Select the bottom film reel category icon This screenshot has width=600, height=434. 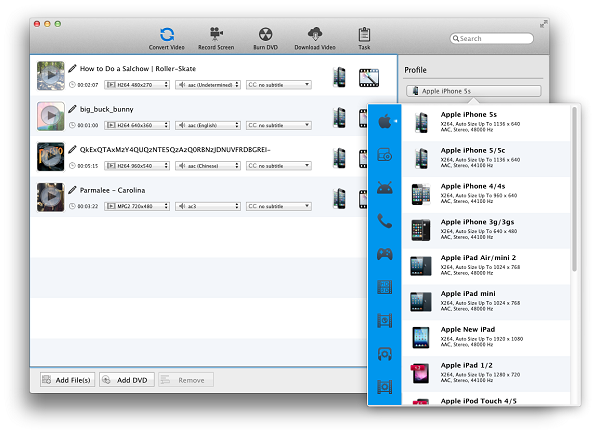(385, 387)
